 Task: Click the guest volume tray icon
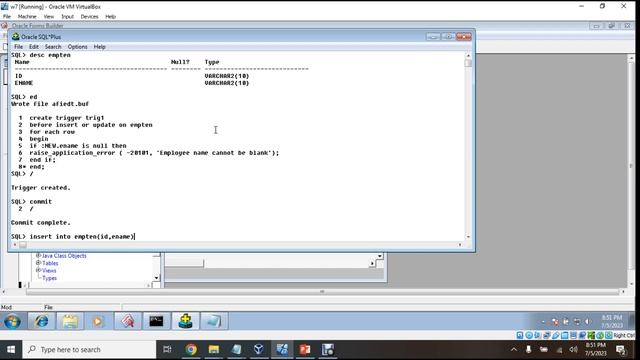pyautogui.click(x=587, y=322)
